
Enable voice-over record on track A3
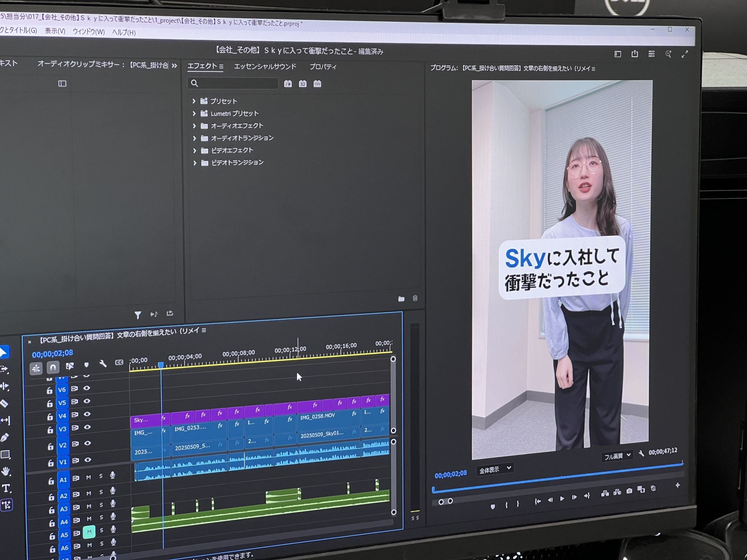point(113,503)
